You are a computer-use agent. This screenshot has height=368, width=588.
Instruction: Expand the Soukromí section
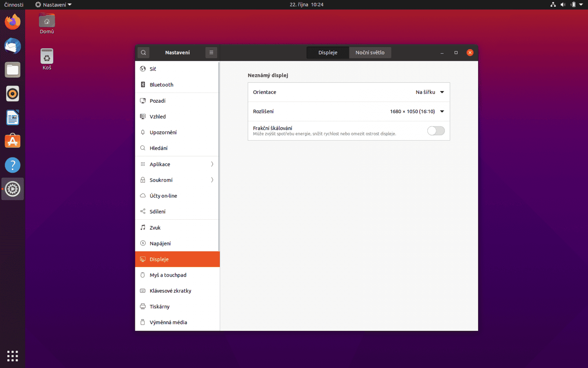coord(212,180)
